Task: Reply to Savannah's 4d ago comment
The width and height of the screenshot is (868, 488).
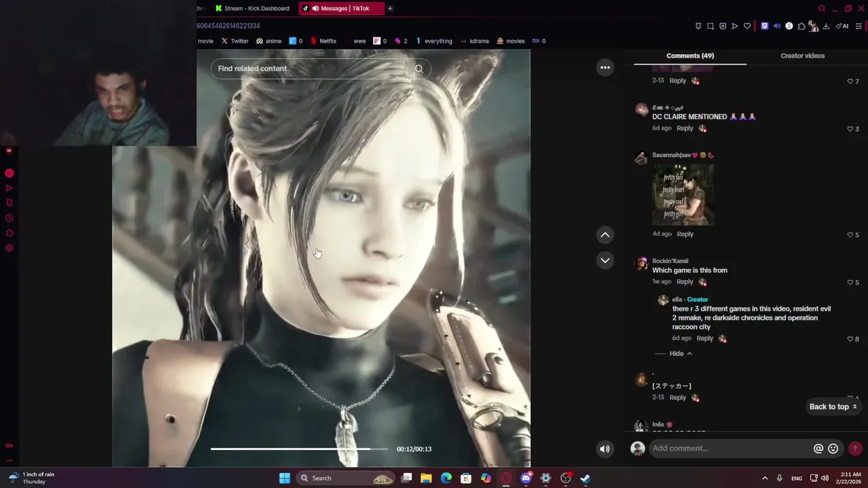Action: click(x=685, y=234)
